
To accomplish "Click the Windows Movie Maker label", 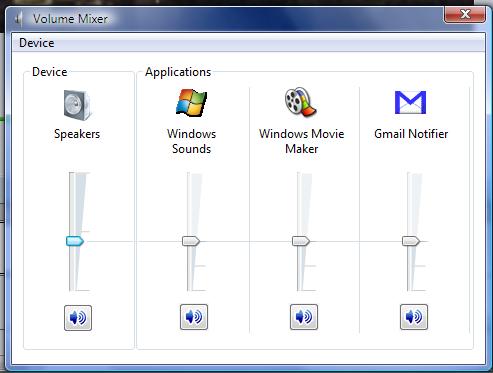I will [x=302, y=141].
